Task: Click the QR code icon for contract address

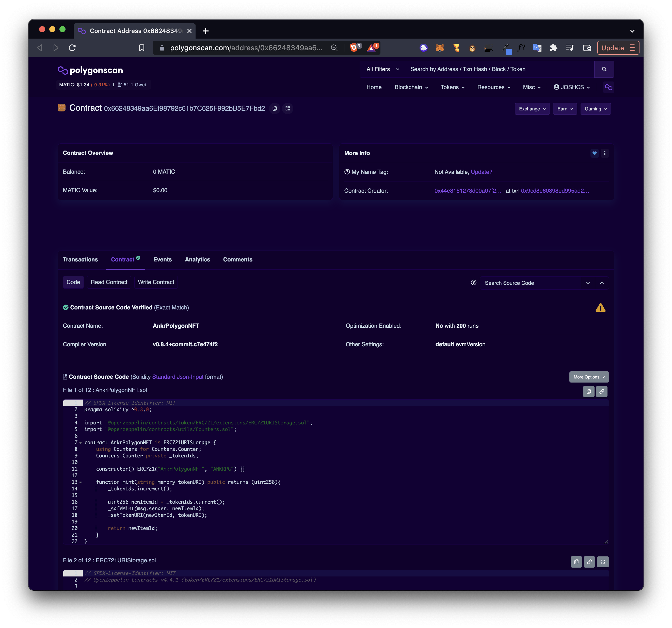Action: 289,108
